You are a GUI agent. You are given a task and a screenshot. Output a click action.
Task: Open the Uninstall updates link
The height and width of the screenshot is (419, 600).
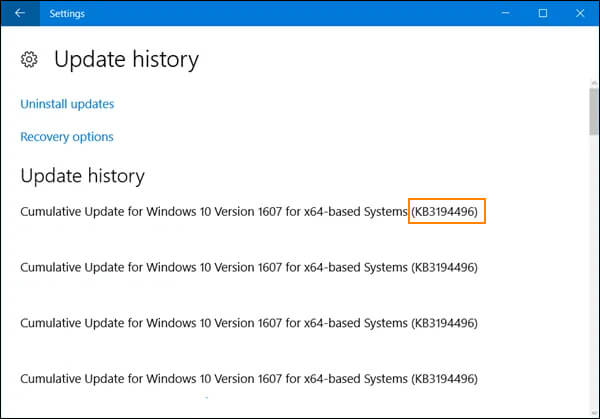click(x=67, y=104)
